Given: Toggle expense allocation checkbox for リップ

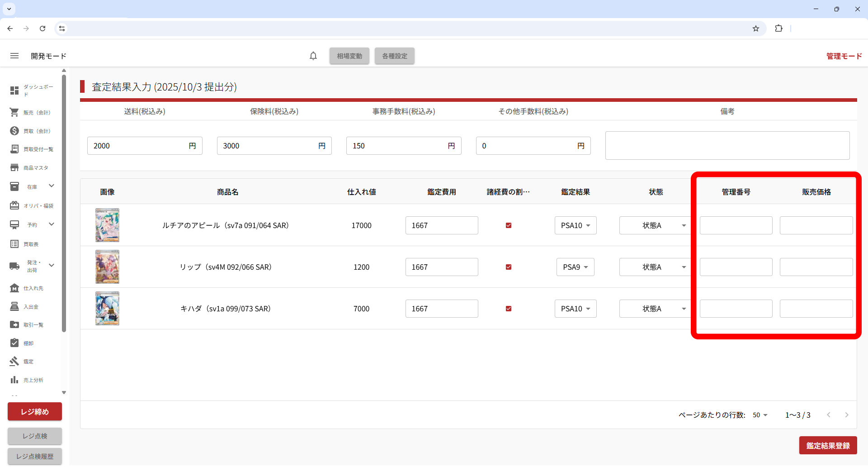Looking at the screenshot, I should pyautogui.click(x=509, y=267).
